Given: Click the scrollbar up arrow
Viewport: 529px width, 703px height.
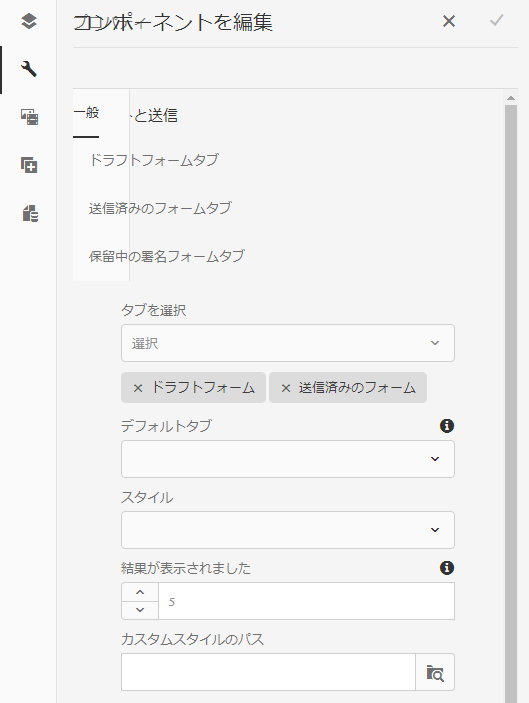Looking at the screenshot, I should coord(511,98).
